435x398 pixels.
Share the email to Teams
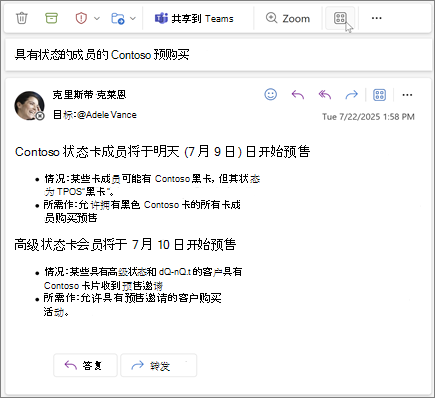(x=194, y=18)
